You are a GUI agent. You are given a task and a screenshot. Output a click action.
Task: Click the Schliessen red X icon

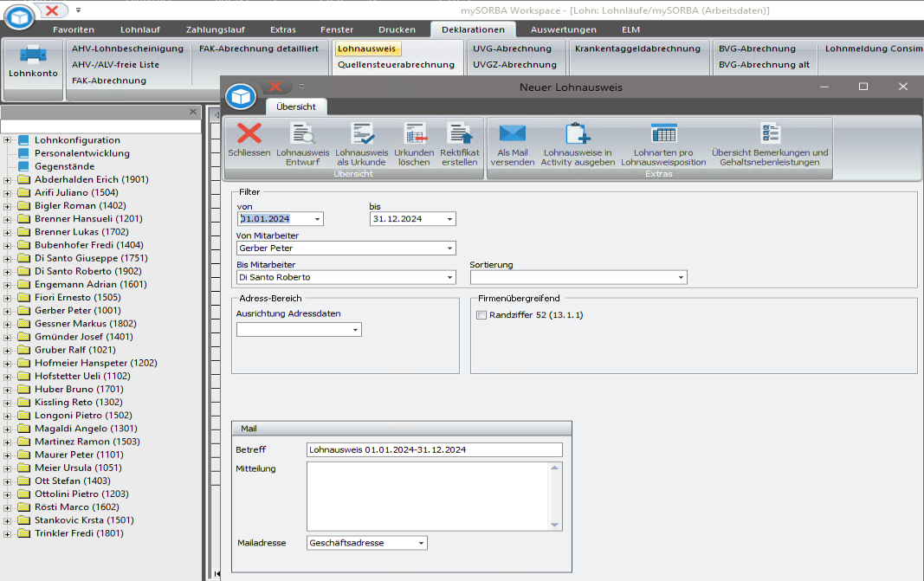pyautogui.click(x=249, y=133)
